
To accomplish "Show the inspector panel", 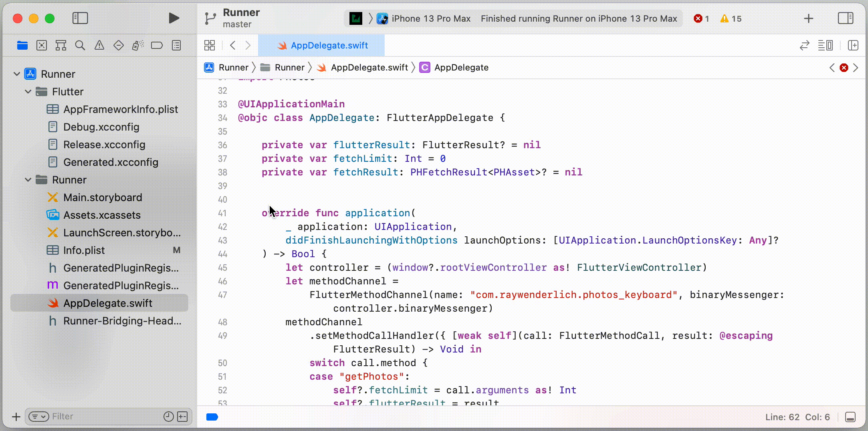I will [x=846, y=18].
